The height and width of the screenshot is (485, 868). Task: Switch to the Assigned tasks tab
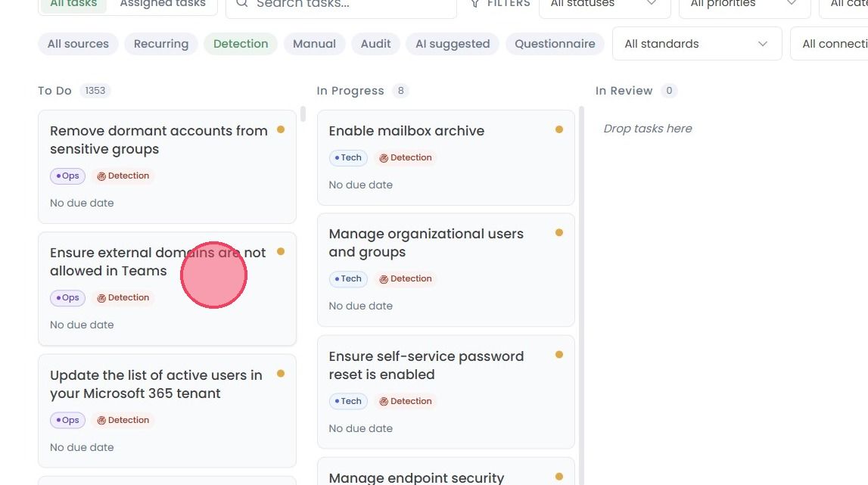pyautogui.click(x=163, y=4)
